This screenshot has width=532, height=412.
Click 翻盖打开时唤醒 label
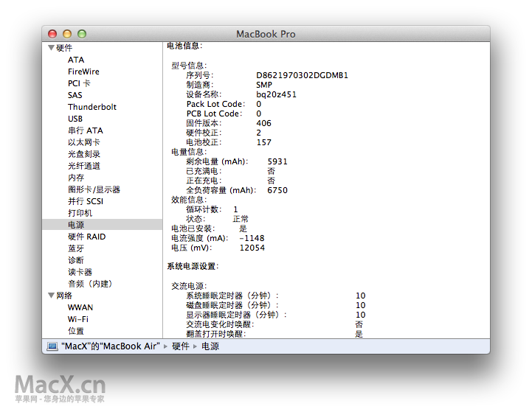click(215, 334)
